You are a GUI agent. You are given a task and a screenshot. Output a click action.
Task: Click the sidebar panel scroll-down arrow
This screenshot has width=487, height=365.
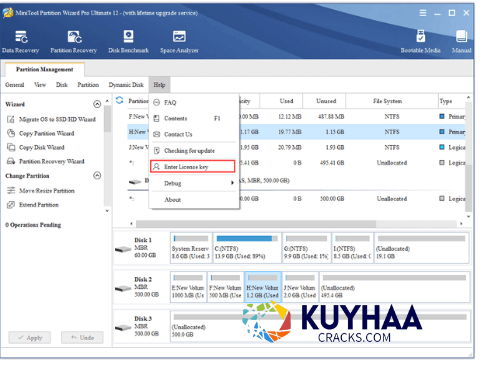[x=107, y=211]
